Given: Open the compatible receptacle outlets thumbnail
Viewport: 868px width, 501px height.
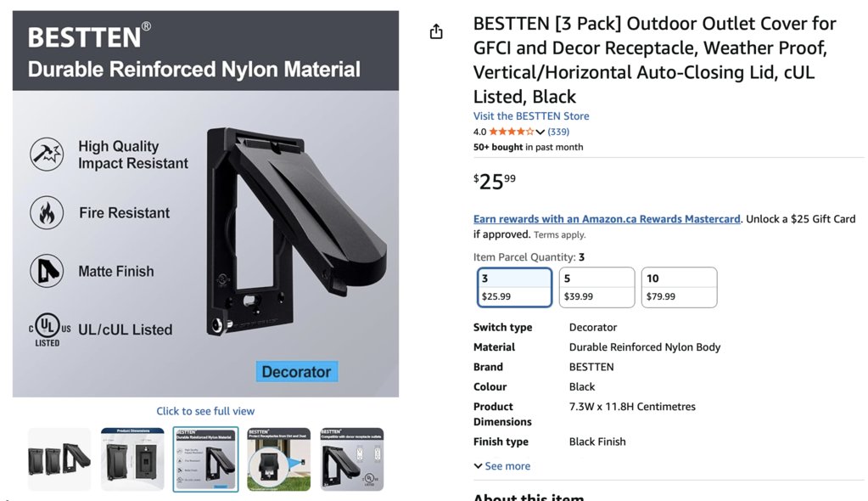Looking at the screenshot, I should [x=351, y=459].
